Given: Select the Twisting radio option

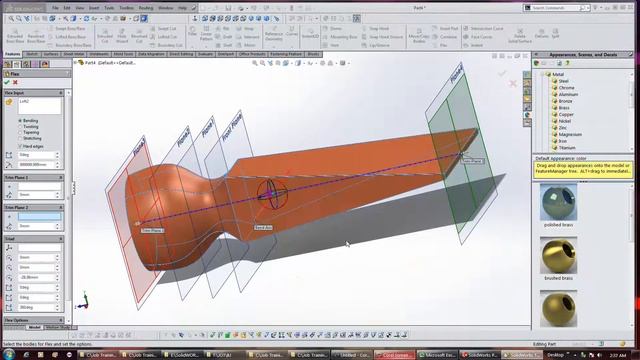Looking at the screenshot, I should pos(20,127).
